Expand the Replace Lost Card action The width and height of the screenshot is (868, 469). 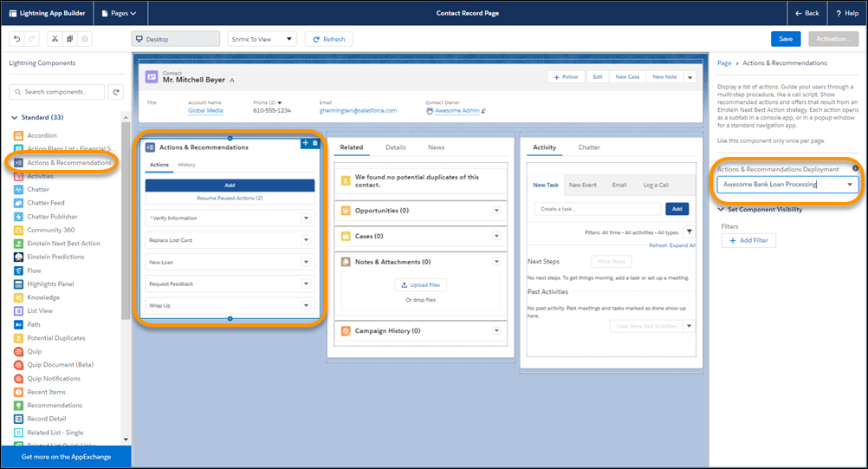[306, 240]
